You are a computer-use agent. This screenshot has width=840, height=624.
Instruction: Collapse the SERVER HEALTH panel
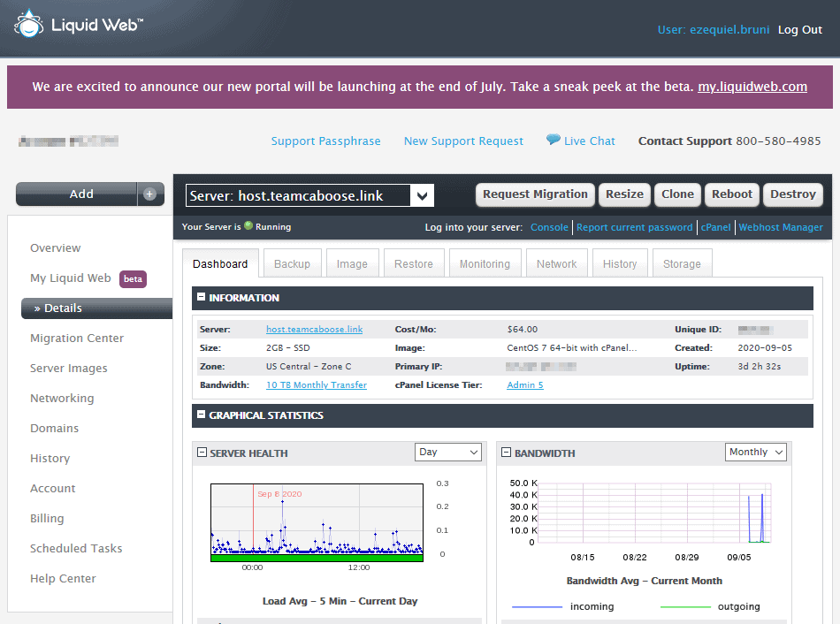click(202, 452)
